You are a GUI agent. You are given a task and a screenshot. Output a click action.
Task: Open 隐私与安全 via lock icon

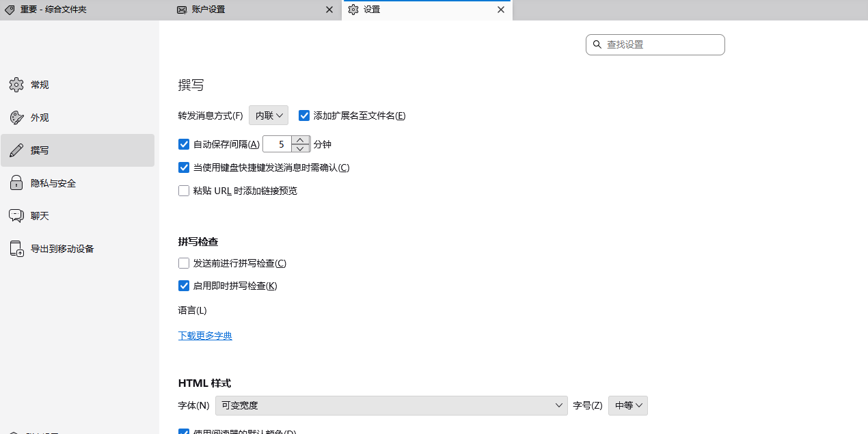pyautogui.click(x=16, y=183)
